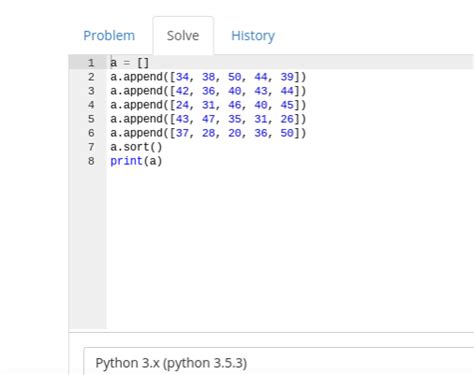
Task: Click the line appending [34, 38, 50, 44, 39]
Action: pyautogui.click(x=208, y=77)
